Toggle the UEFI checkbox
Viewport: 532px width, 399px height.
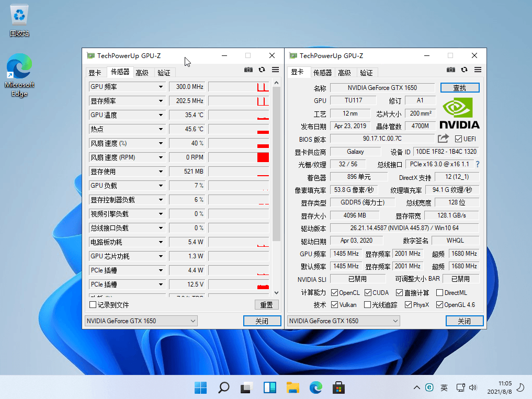click(x=458, y=139)
